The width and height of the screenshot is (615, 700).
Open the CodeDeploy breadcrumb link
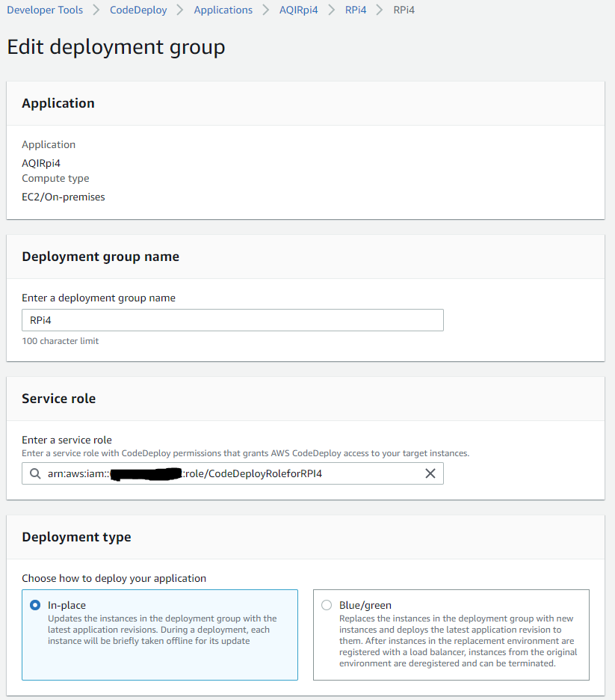pyautogui.click(x=138, y=10)
